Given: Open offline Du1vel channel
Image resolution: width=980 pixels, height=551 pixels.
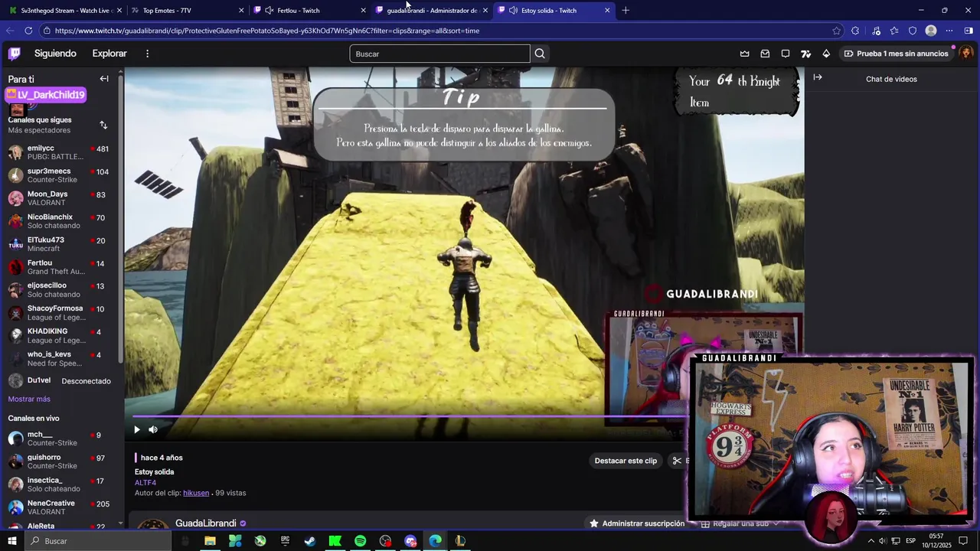Looking at the screenshot, I should point(60,381).
